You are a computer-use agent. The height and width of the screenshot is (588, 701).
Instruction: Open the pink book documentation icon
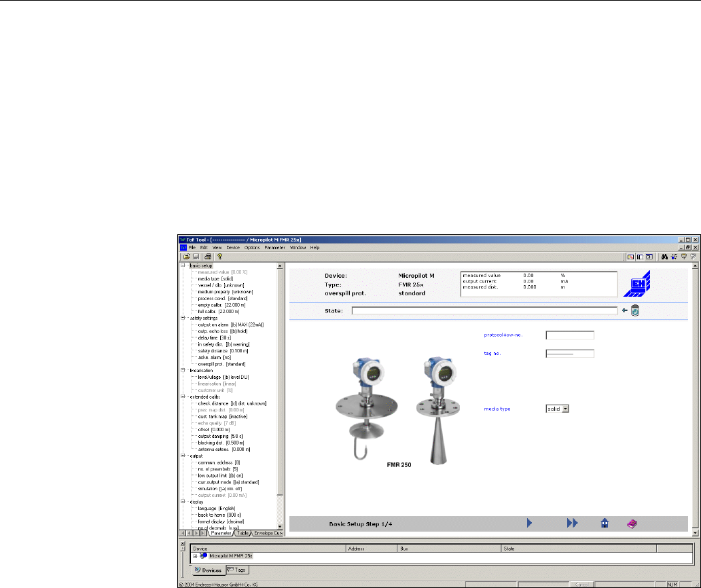tap(632, 523)
